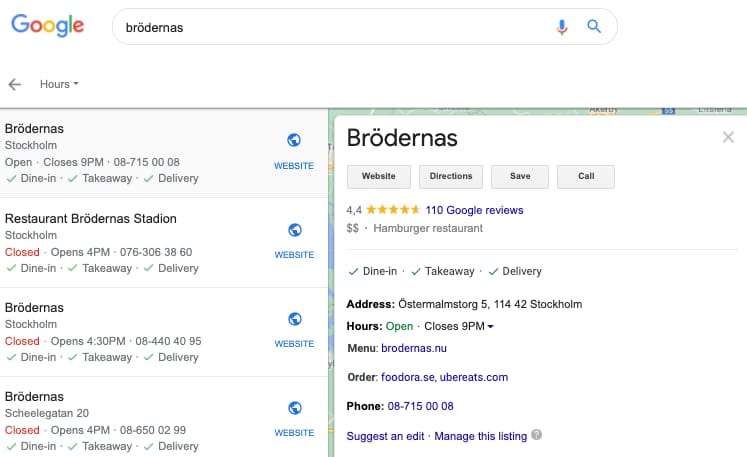
Task: Close the Brödernas details panel
Action: tap(728, 137)
